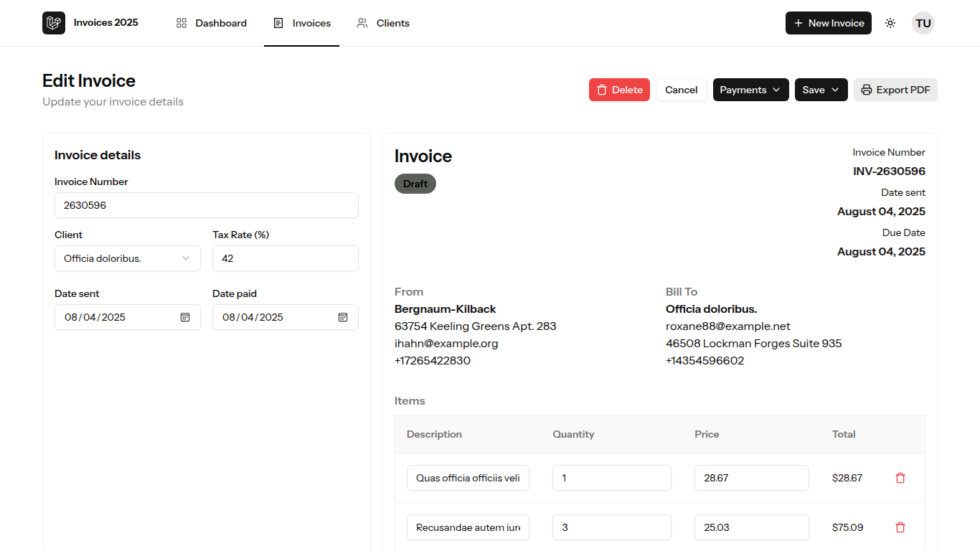Click the Invoice Number input field

(x=207, y=205)
